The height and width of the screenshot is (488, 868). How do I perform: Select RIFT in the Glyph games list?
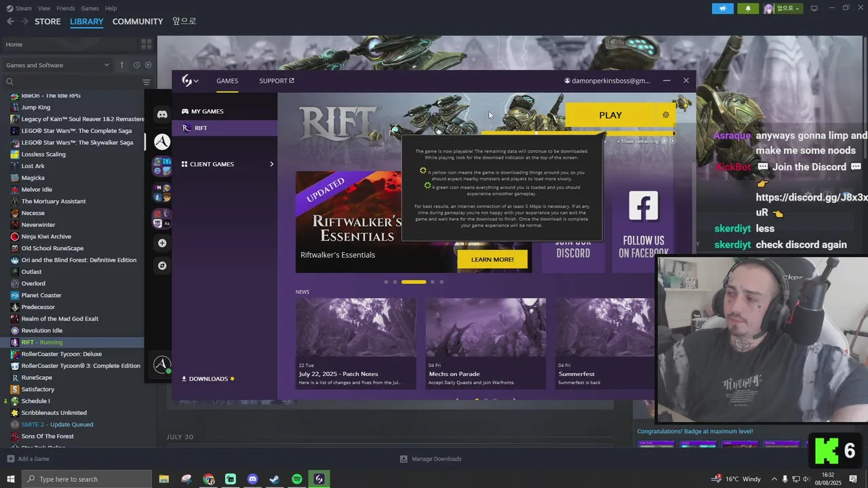pos(224,128)
